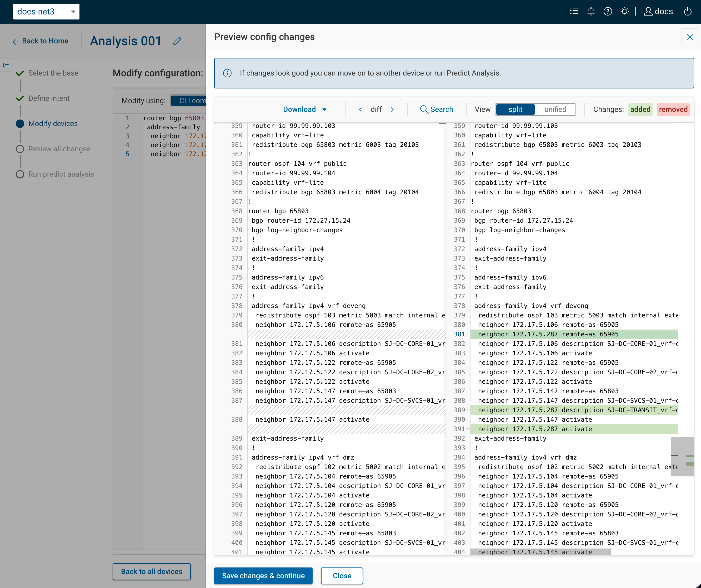The image size is (701, 588).
Task: Click the diff minimap scrollbar overview
Action: (x=682, y=456)
